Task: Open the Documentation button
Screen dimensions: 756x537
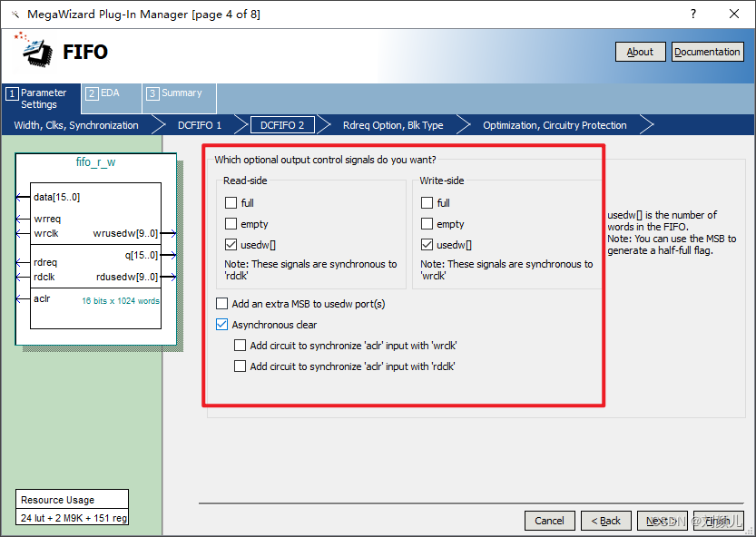Action: coord(707,52)
